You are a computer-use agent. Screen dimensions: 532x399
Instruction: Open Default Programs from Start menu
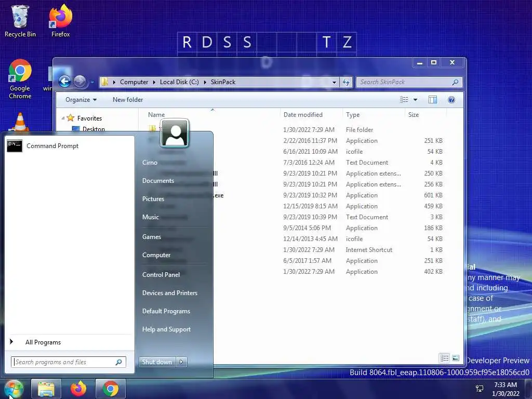pos(166,311)
